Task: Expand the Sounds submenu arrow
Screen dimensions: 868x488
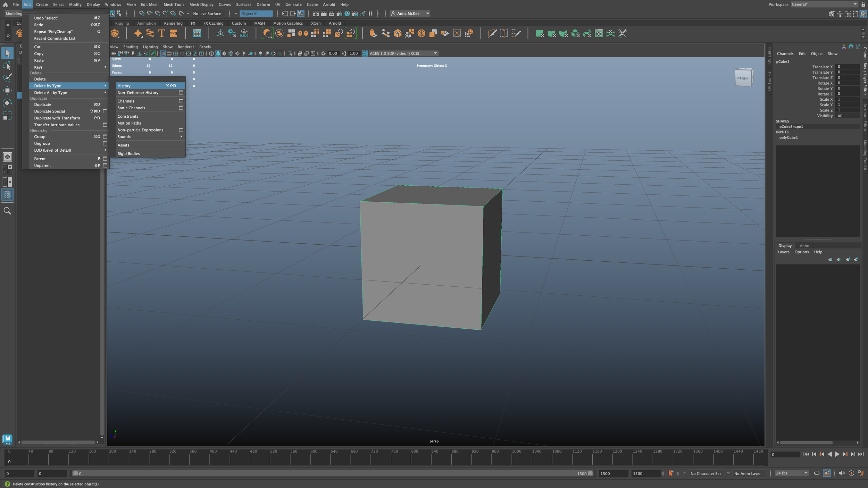Action: 181,137
